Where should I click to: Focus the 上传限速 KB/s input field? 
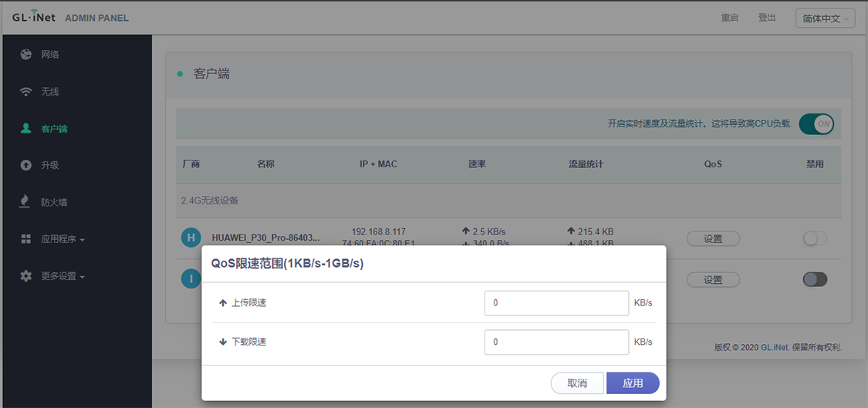[556, 303]
